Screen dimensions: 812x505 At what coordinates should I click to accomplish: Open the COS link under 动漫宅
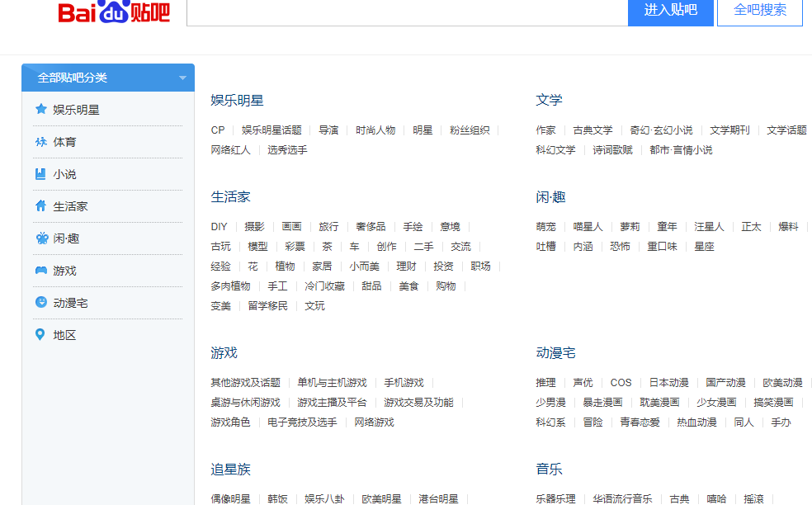click(621, 382)
